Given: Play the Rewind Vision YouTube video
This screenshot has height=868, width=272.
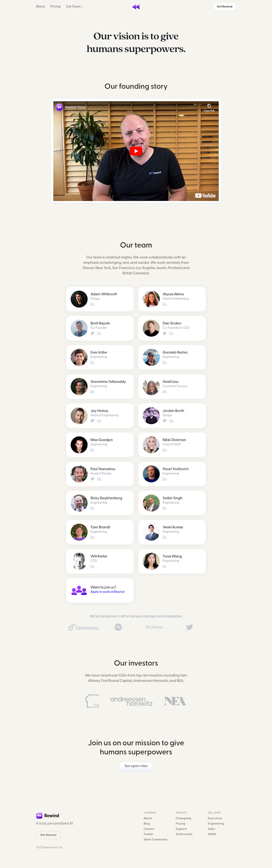Looking at the screenshot, I should point(136,151).
